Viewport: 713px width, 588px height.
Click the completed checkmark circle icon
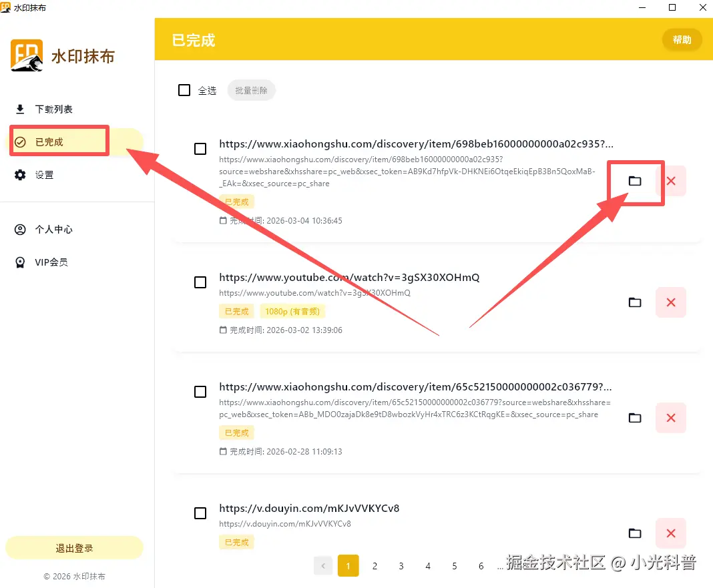point(20,142)
